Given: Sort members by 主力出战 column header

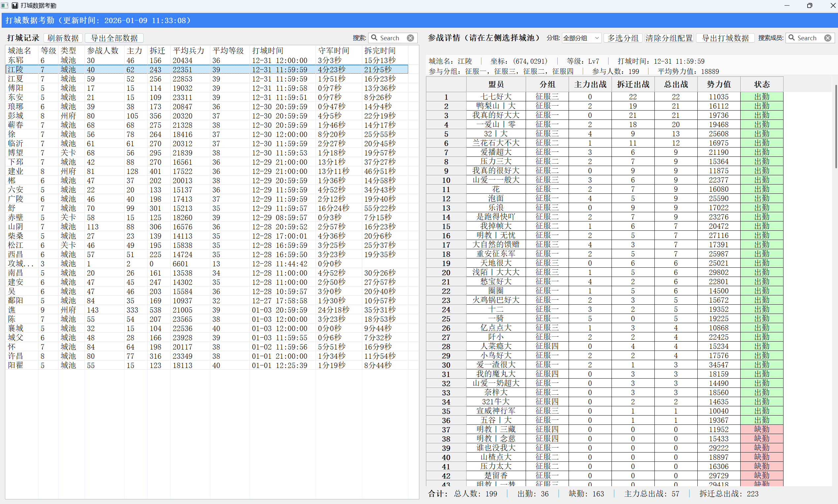Looking at the screenshot, I should pos(590,84).
